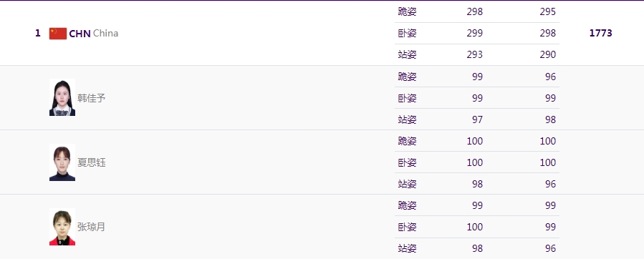Click 夏思钰's 卧姿 position label
Image resolution: width=644 pixels, height=259 pixels.
tap(407, 162)
